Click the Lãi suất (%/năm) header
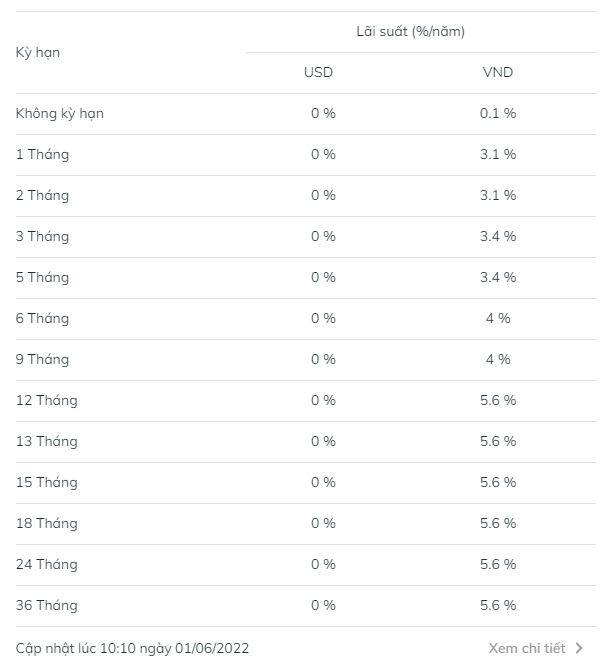Viewport: 606px width, 671px height. coord(410,31)
